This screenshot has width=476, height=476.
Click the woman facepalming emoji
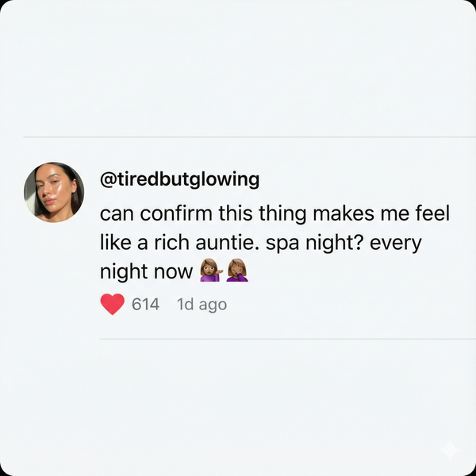(x=236, y=271)
